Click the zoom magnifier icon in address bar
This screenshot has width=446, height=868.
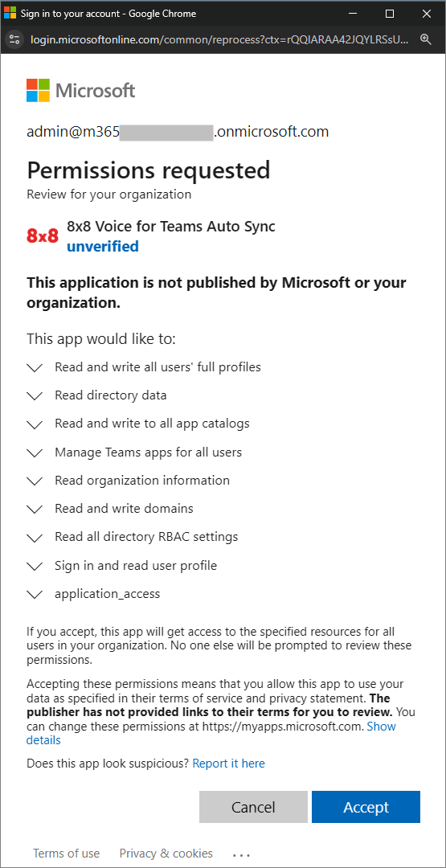tap(426, 39)
